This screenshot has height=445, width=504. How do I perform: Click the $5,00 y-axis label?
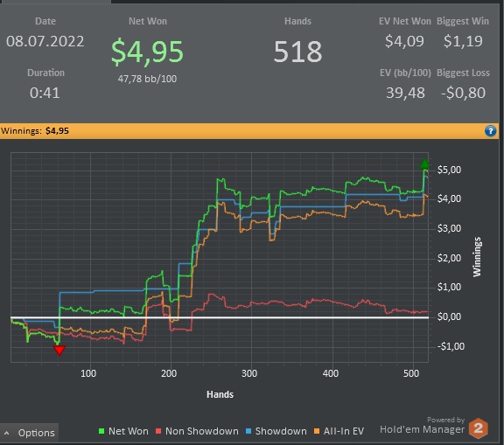(449, 170)
